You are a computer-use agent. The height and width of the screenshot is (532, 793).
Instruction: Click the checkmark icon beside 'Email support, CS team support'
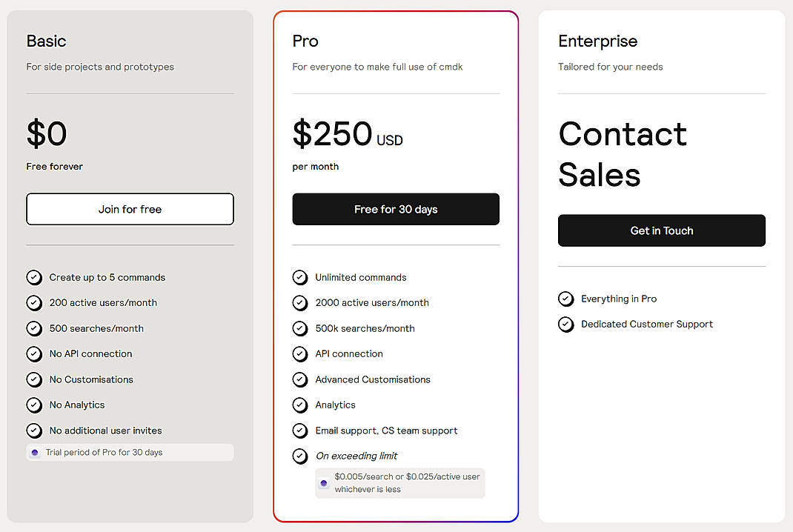coord(300,430)
